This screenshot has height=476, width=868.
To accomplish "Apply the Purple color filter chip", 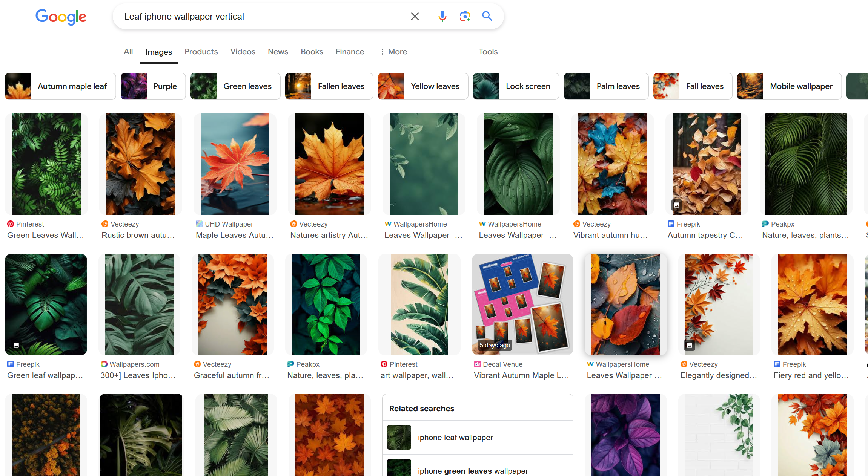I will [x=153, y=86].
